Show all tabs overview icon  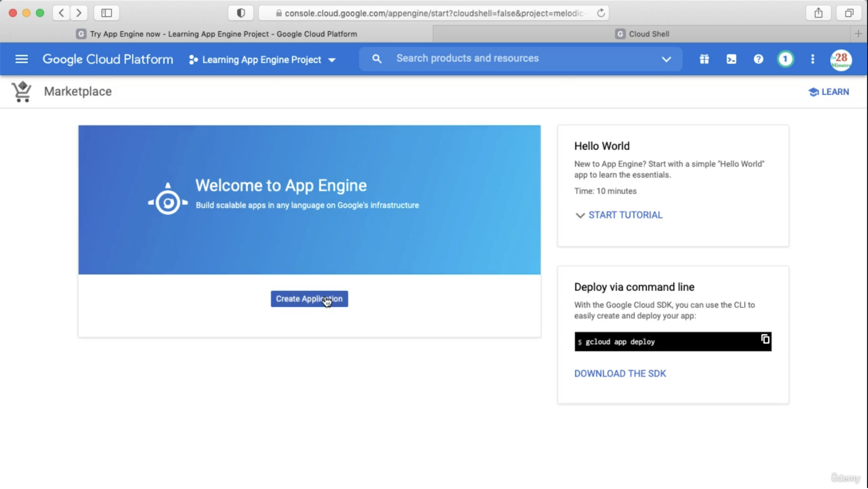pos(849,13)
